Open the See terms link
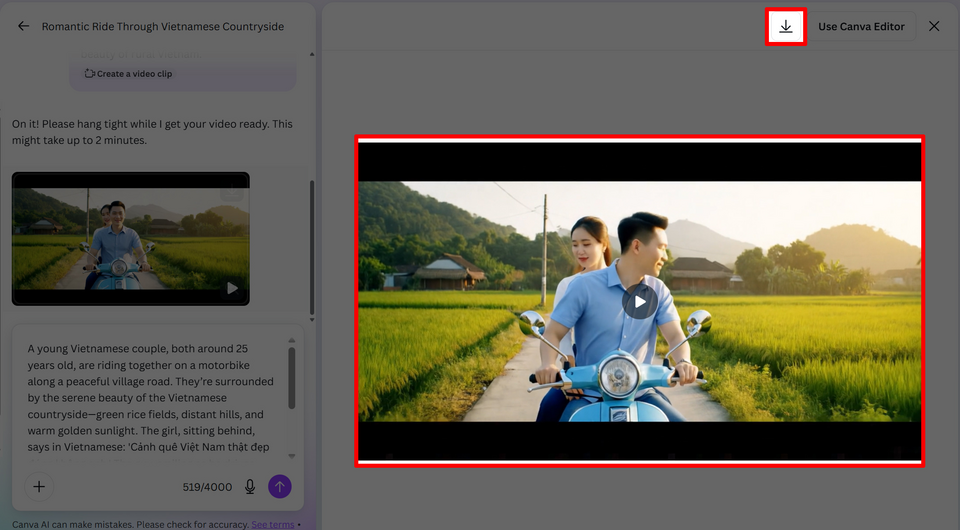The width and height of the screenshot is (960, 530). coord(272,524)
